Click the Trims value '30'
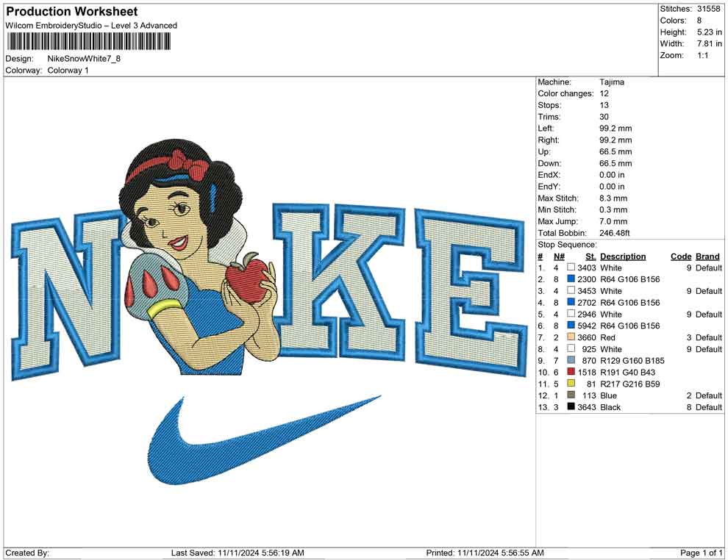728x560 pixels. (x=604, y=116)
